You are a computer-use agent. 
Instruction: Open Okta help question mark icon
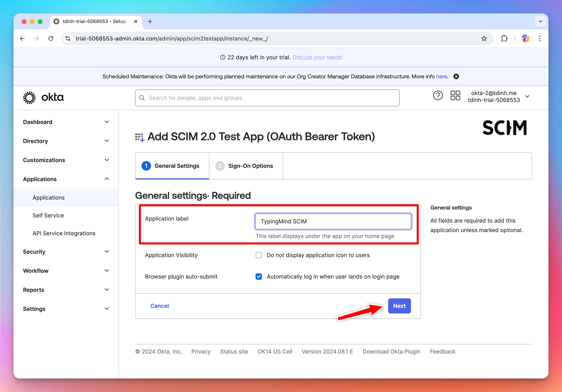click(x=438, y=96)
